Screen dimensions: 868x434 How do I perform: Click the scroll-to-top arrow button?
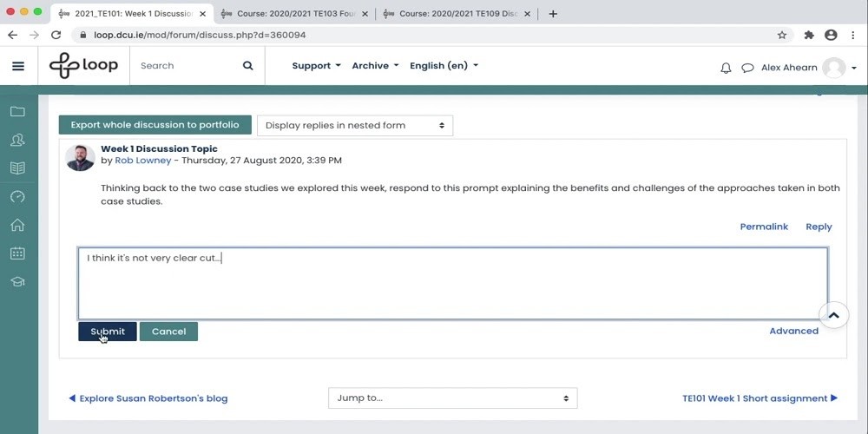coord(833,315)
